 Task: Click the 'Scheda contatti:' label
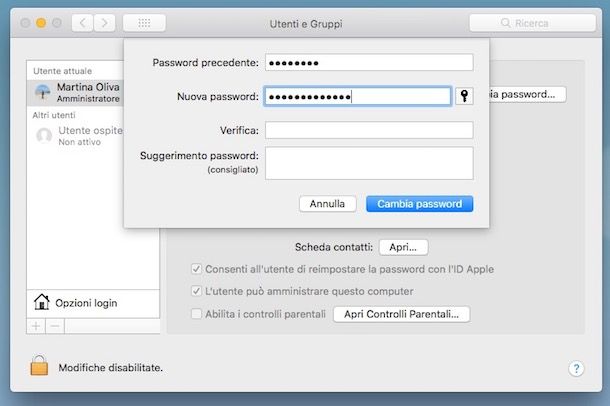coord(334,247)
